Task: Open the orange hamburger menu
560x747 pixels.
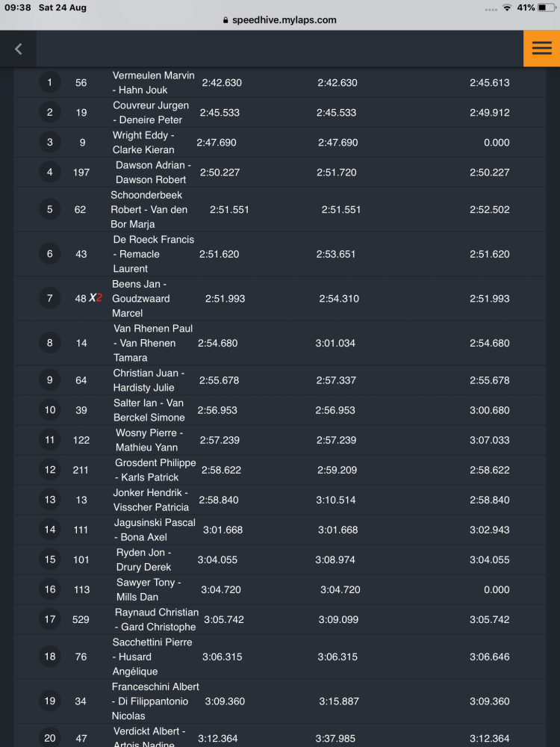Action: point(541,49)
